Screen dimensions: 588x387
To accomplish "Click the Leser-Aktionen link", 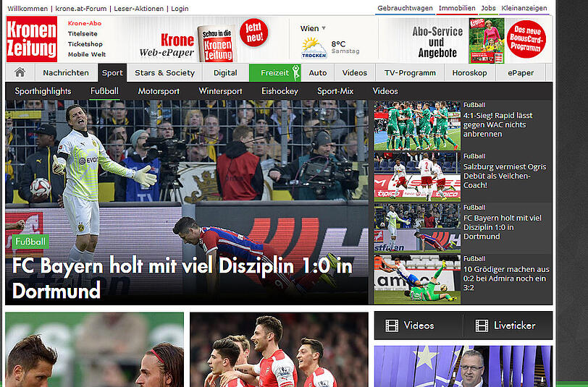I will 139,8.
